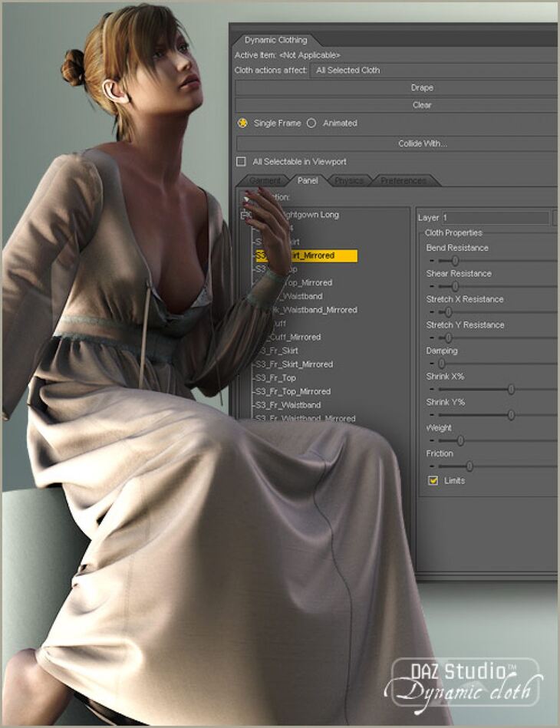Collapse the Nightgown Long tree node
560x728 pixels.
[245, 216]
